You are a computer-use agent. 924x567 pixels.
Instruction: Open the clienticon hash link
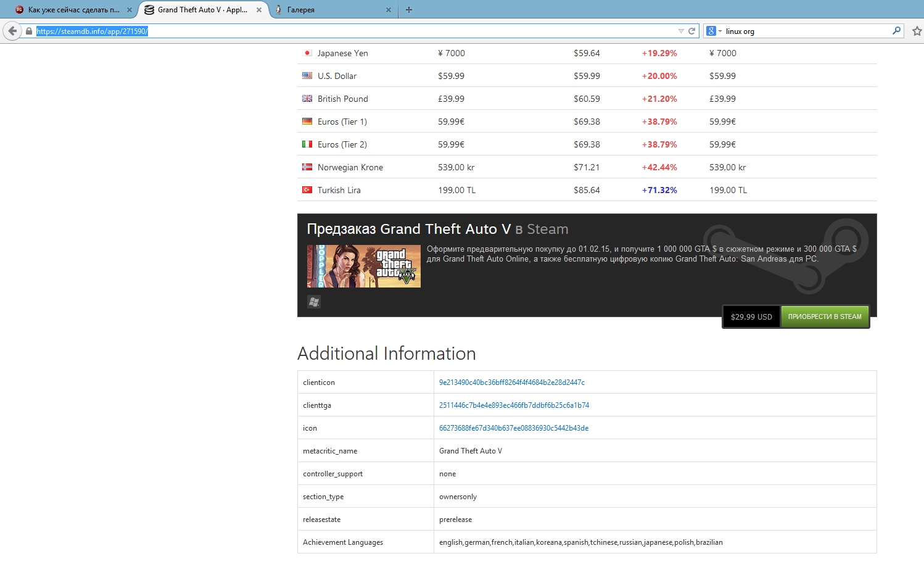coord(512,383)
